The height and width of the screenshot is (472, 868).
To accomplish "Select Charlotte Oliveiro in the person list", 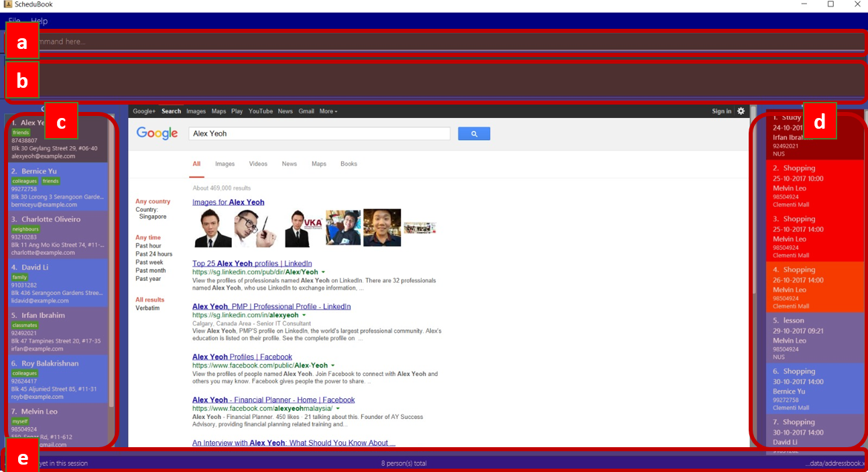I will (x=58, y=235).
